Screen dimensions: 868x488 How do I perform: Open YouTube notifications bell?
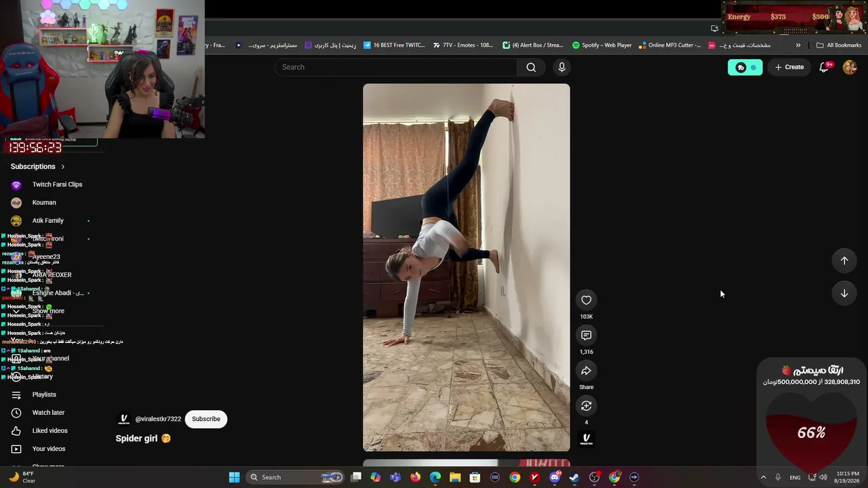point(824,67)
